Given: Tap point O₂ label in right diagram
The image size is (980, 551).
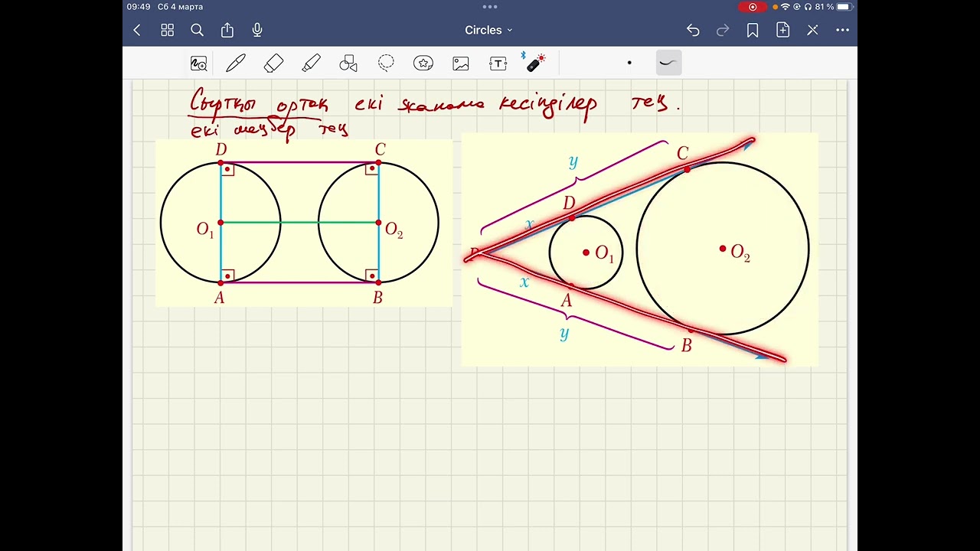Looking at the screenshot, I should click(740, 253).
